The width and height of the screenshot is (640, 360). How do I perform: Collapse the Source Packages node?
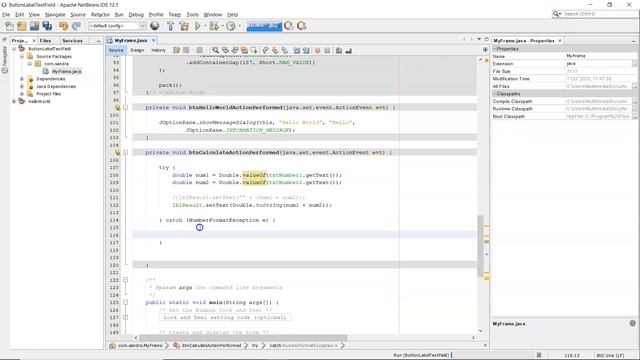[22, 56]
